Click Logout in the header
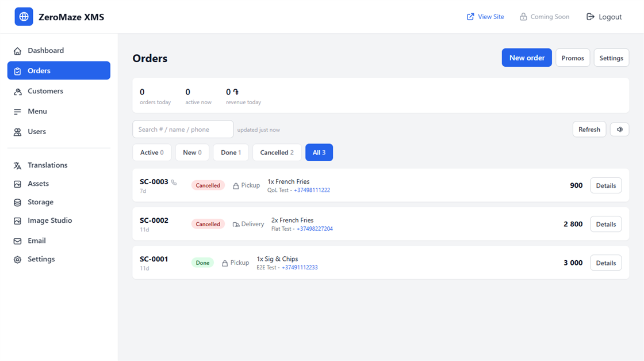 coord(604,17)
